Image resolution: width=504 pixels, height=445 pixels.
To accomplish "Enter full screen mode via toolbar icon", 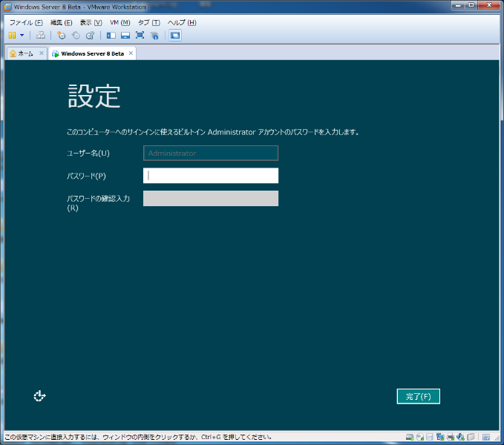I will point(140,35).
